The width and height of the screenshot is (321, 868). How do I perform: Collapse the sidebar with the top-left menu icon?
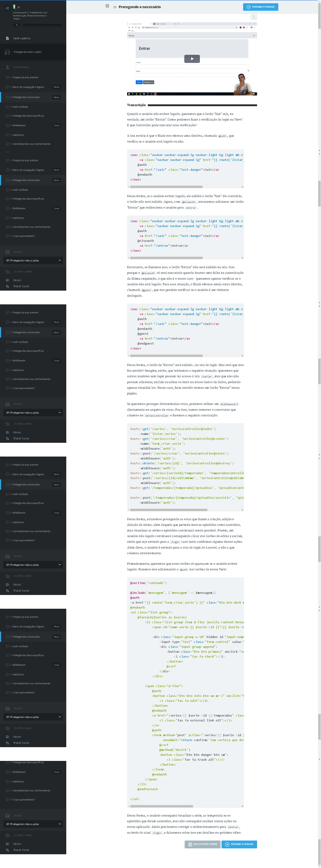pos(7,8)
